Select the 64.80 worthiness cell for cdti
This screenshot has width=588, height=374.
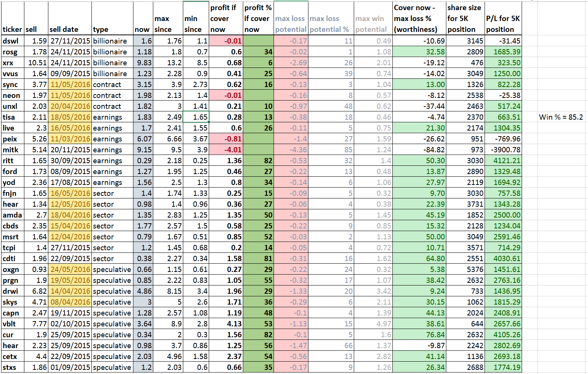(x=419, y=258)
